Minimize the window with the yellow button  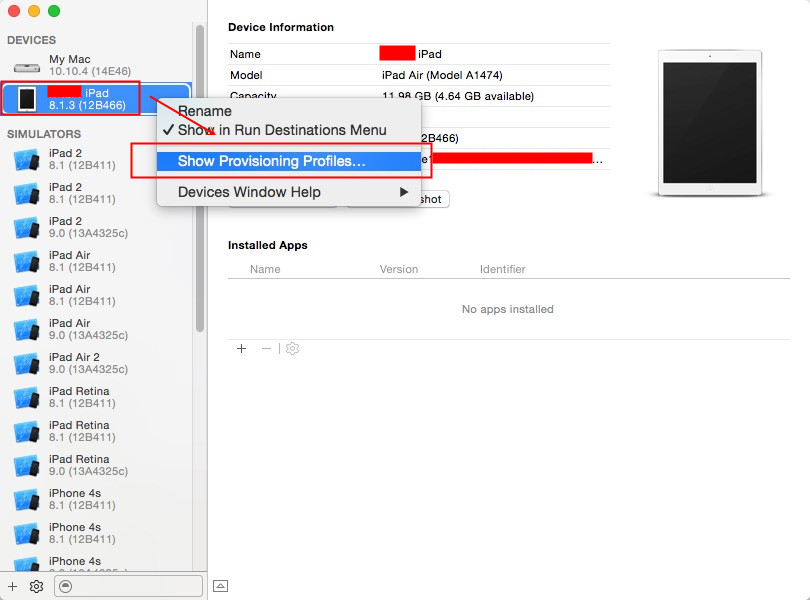(34, 11)
